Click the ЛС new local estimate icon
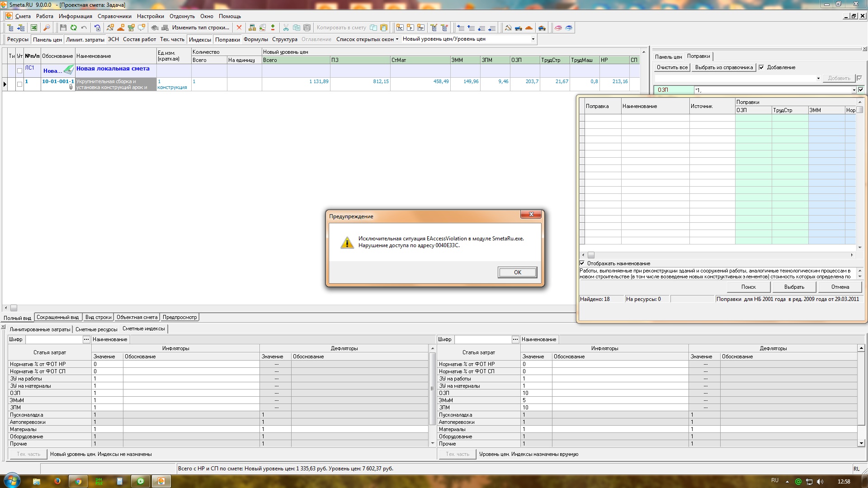Viewport: 868px width, 488px height. coord(400,28)
